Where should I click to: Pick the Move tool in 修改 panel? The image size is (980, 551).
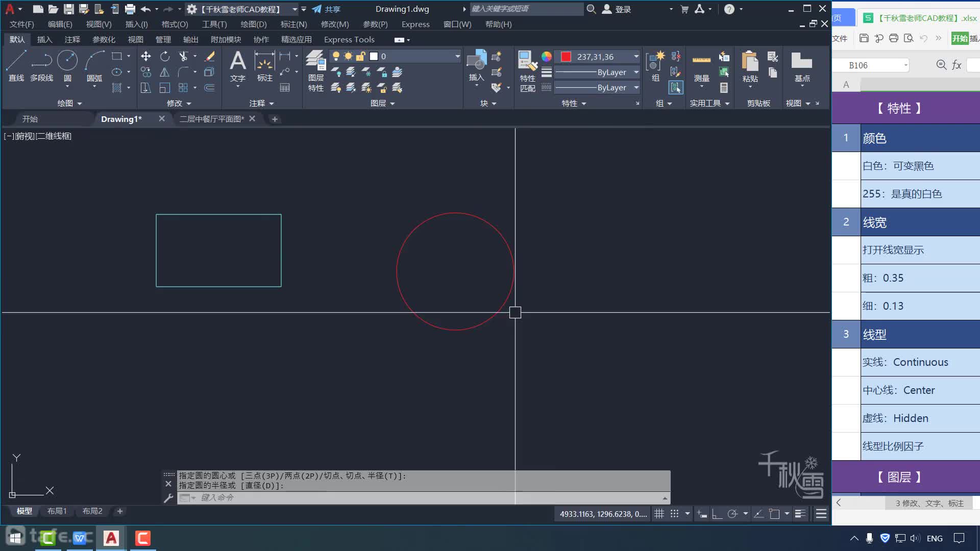click(146, 56)
